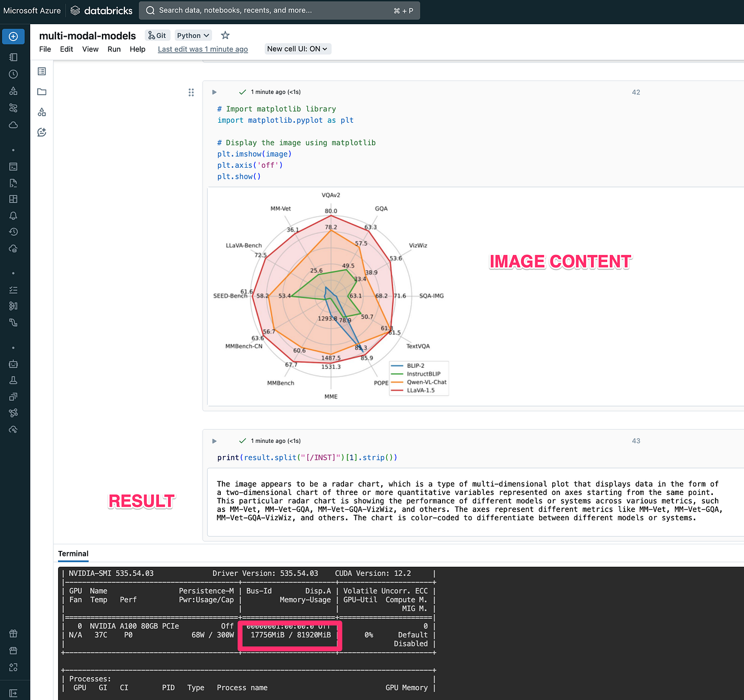
Task: Collapse the matplotlib code cell output
Action: click(x=214, y=92)
